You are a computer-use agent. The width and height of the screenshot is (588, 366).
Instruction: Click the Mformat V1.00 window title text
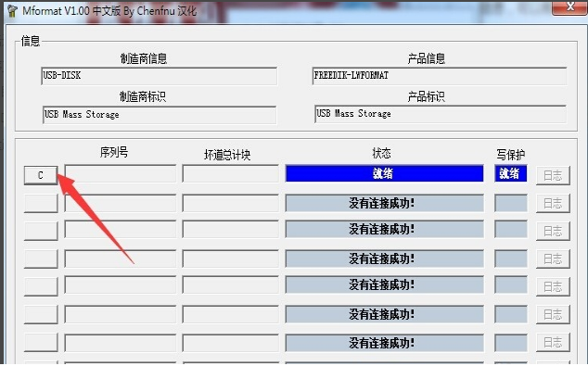click(109, 11)
